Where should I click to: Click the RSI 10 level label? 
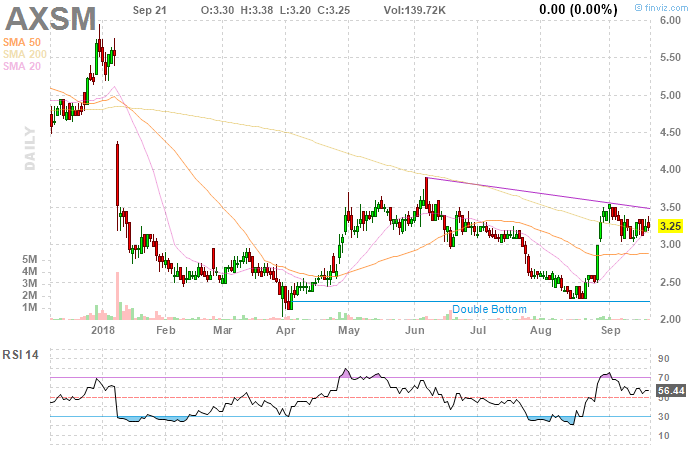click(664, 436)
